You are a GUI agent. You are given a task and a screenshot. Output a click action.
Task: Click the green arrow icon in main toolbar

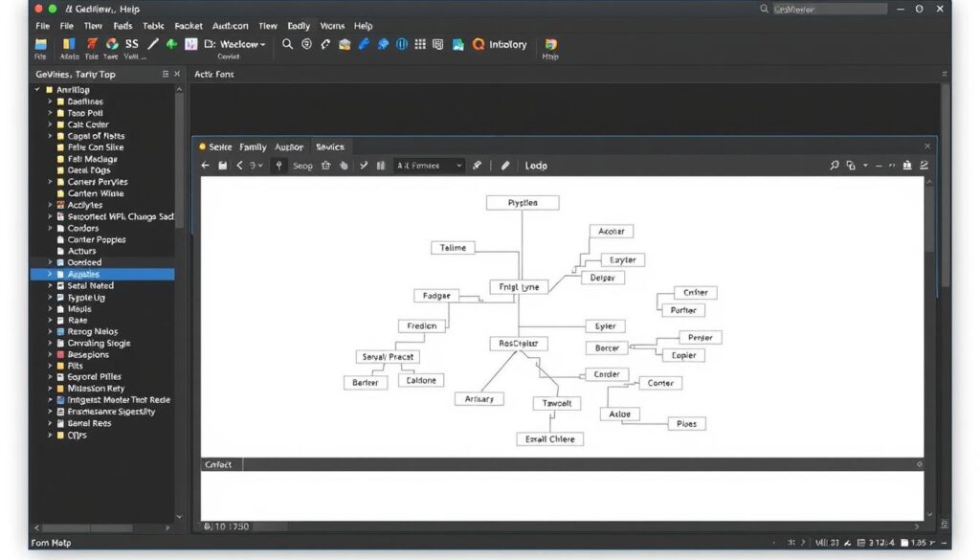coord(172,44)
